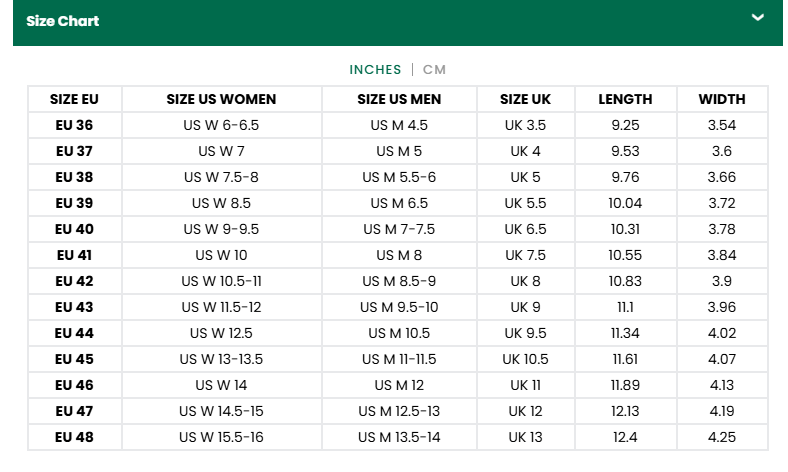The width and height of the screenshot is (788, 472).
Task: Click the LENGTH column header
Action: [x=625, y=99]
